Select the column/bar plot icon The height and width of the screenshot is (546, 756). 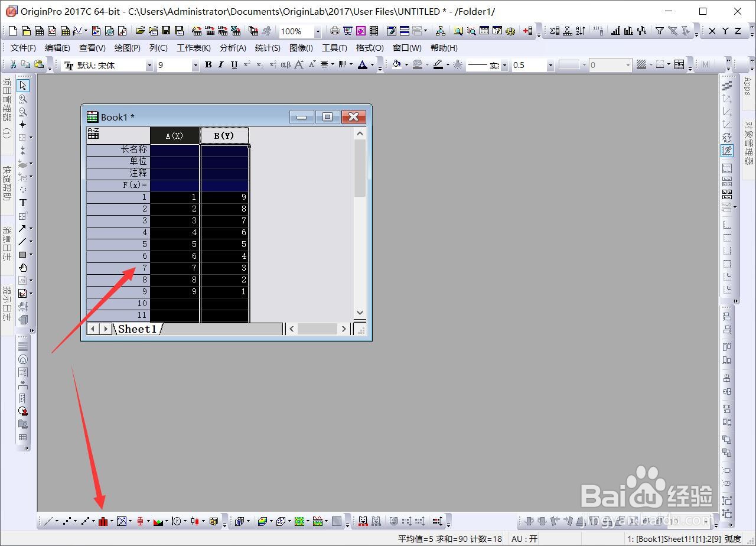coord(103,521)
